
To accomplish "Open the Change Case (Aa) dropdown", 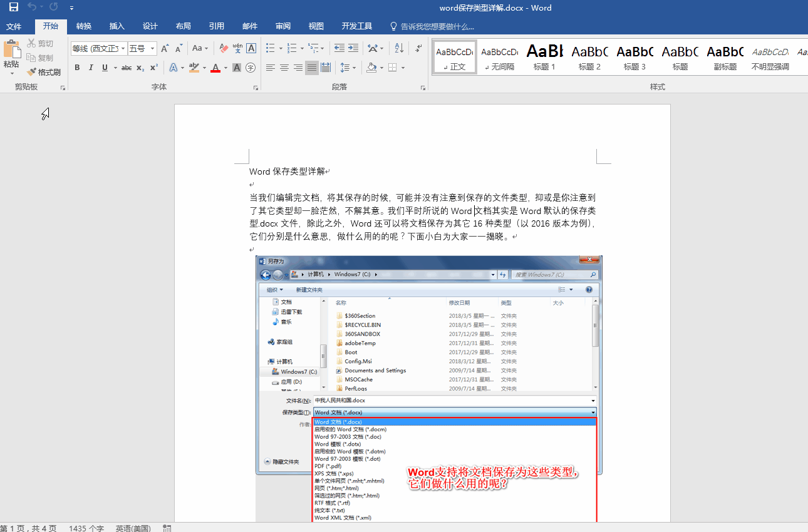I will click(200, 48).
